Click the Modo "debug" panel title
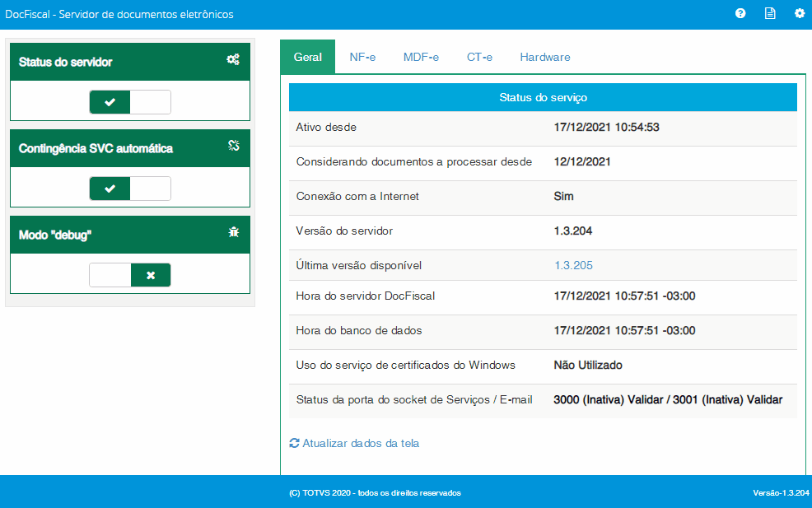Screen dimensions: 812x508 coord(55,235)
